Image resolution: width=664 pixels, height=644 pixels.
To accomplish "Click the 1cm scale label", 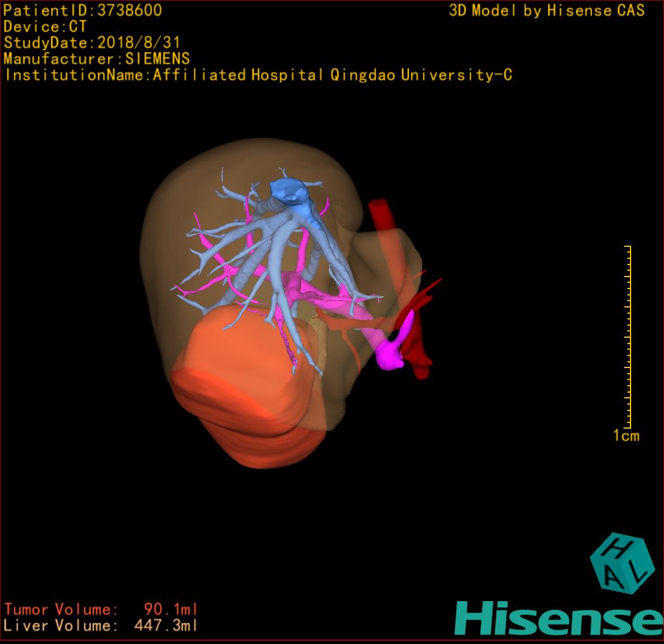I will pos(625,436).
